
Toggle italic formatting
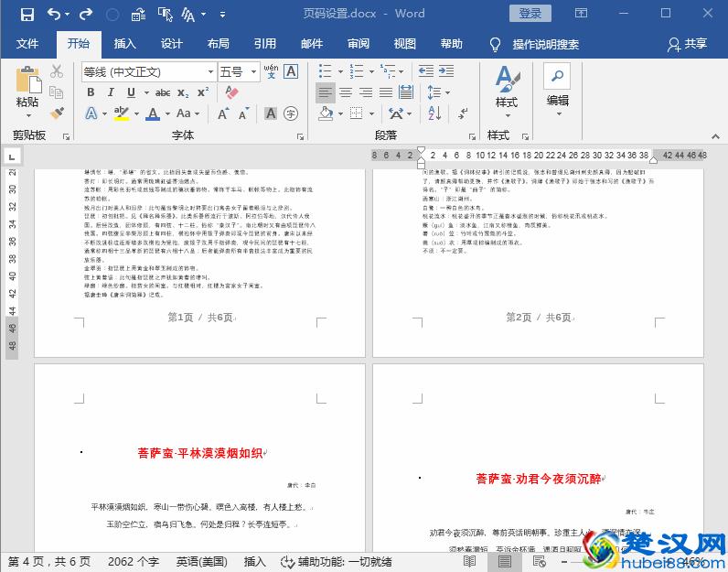pyautogui.click(x=111, y=92)
